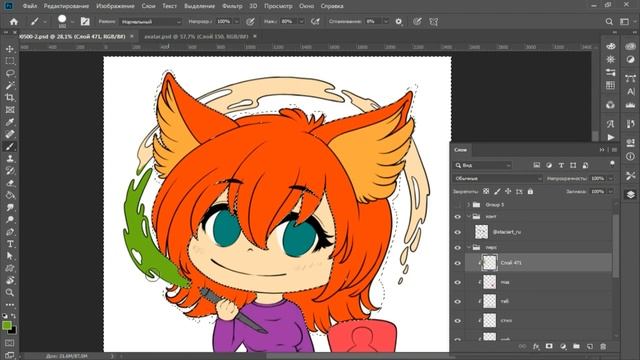640x360 pixels.
Task: Select the Frame tool
Action: [x=10, y=110]
